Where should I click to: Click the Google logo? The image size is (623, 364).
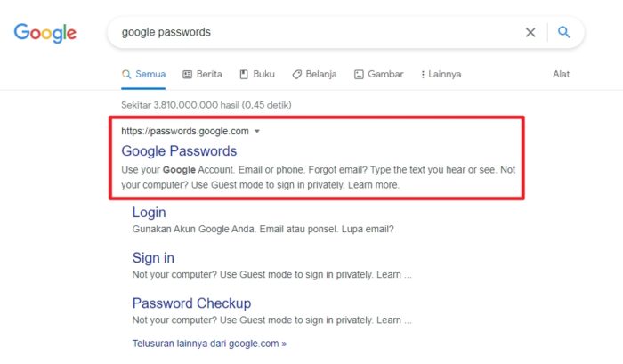[44, 33]
